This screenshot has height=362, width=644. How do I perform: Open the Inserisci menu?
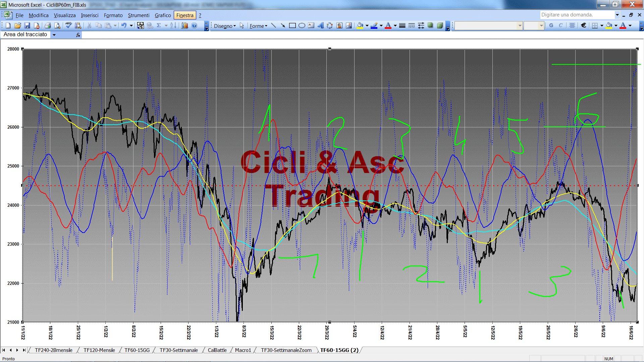click(x=90, y=15)
